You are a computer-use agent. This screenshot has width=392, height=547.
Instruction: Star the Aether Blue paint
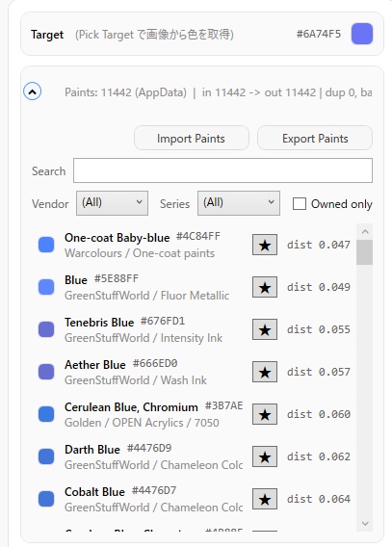(x=265, y=372)
